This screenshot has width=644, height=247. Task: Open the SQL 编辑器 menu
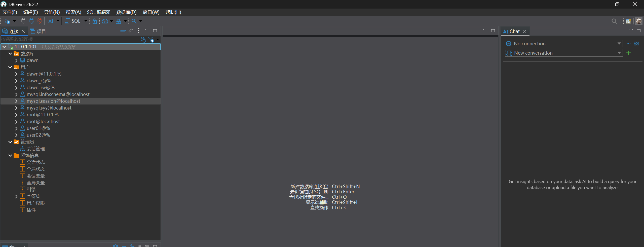(x=99, y=12)
